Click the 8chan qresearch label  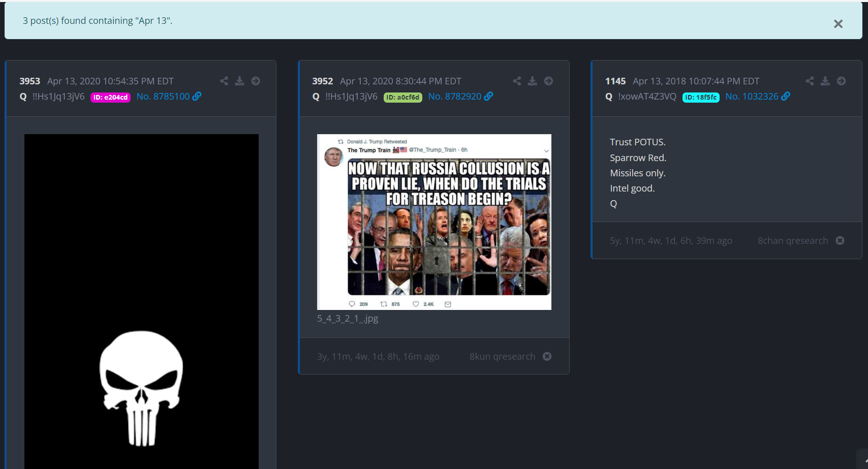(793, 240)
